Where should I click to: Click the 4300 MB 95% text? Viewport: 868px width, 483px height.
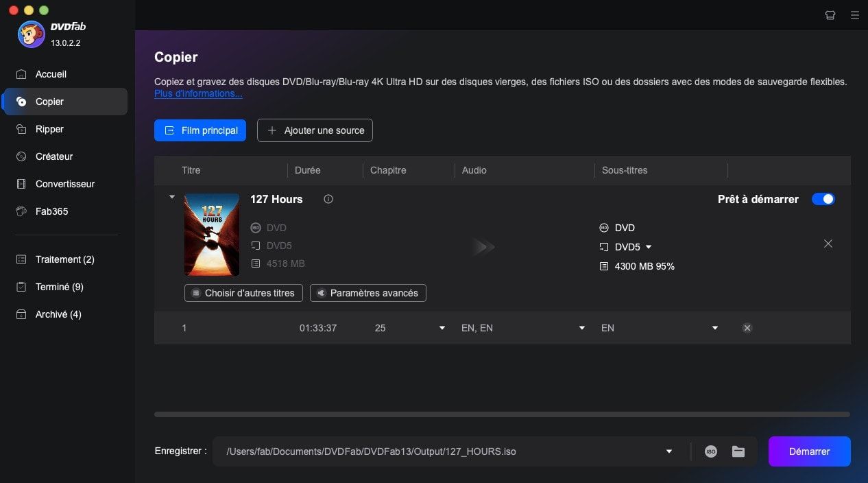point(644,266)
